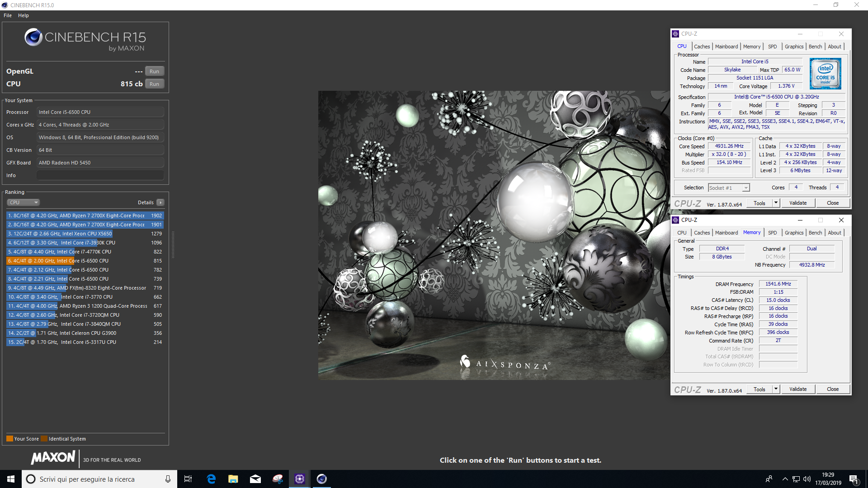Open Bench tab in upper CPU-Z window
Viewport: 868px width, 488px height.
pyautogui.click(x=815, y=47)
